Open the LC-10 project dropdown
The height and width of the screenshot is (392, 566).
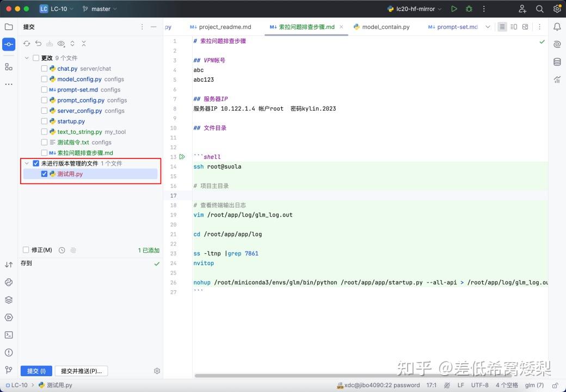pyautogui.click(x=57, y=9)
